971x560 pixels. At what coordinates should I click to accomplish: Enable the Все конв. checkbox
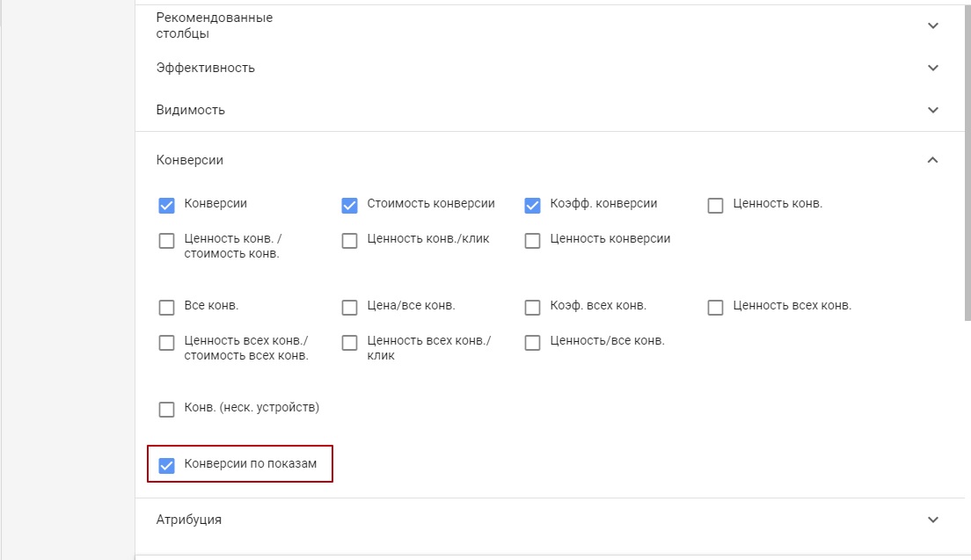[166, 308]
